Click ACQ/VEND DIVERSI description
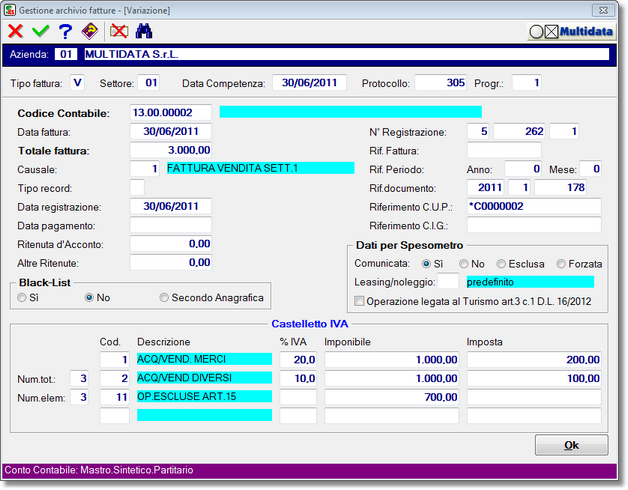 (x=204, y=378)
